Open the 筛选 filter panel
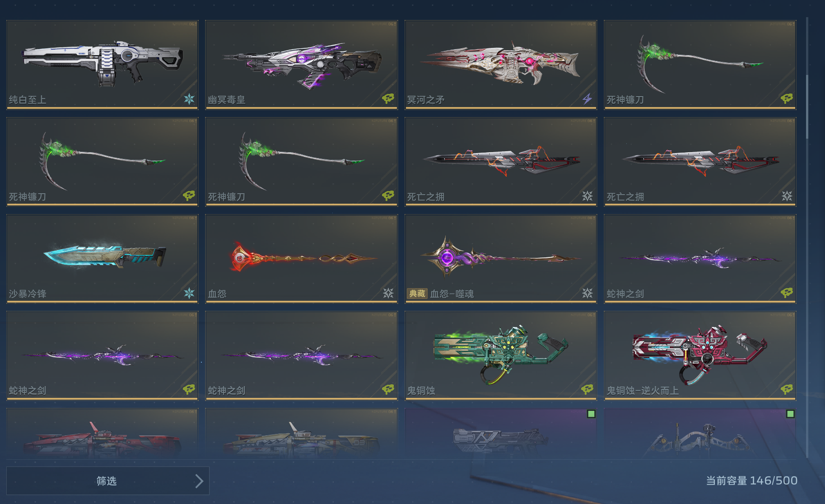The height and width of the screenshot is (504, 825). (x=108, y=481)
